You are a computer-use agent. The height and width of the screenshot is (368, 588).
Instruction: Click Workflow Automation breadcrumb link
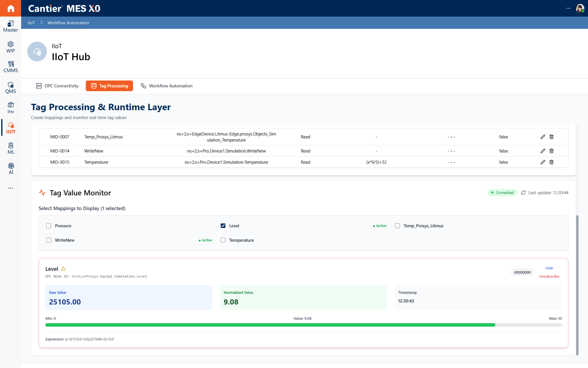pos(68,23)
